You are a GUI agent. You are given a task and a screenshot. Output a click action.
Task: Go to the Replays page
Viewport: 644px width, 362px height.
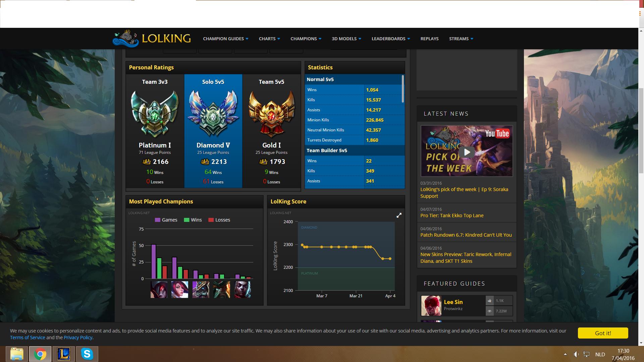(429, 39)
